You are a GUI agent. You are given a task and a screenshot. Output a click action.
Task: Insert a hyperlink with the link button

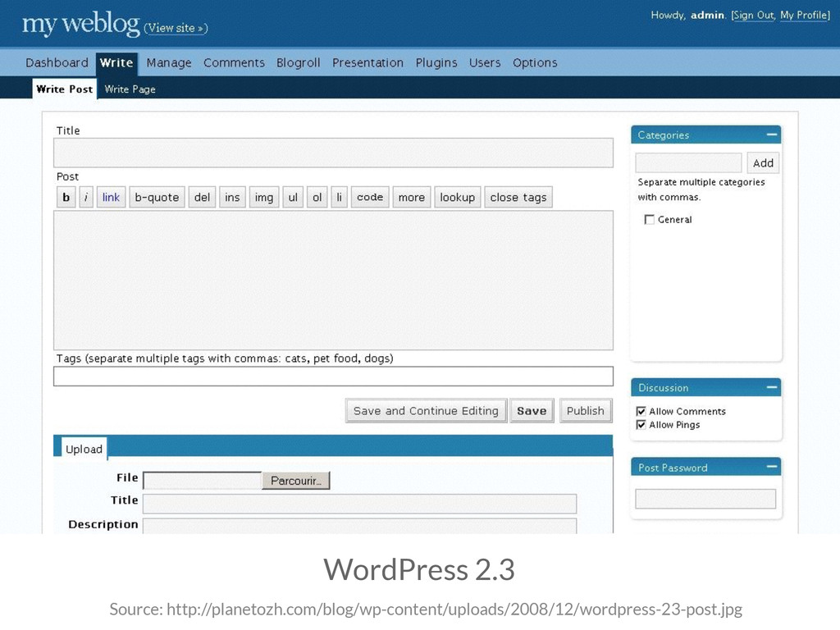pyautogui.click(x=111, y=197)
